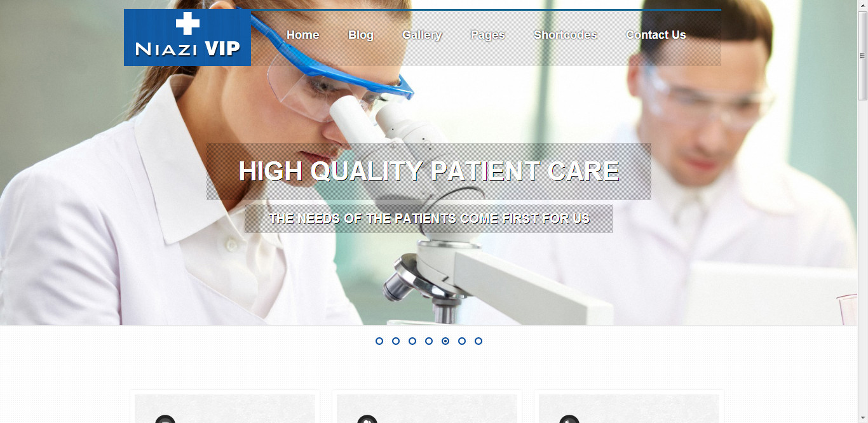The height and width of the screenshot is (423, 868).
Task: Select the fourth slider dot
Action: click(x=429, y=341)
